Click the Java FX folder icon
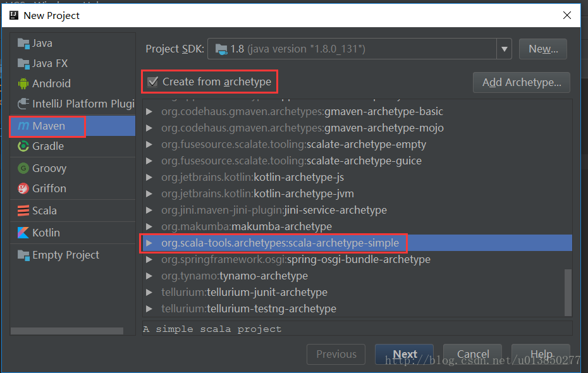The image size is (588, 373). coord(23,64)
